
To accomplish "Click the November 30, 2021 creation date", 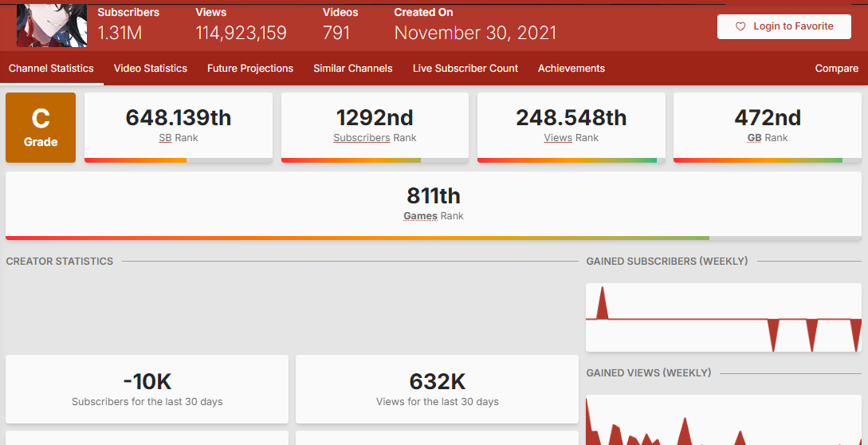I will [476, 33].
